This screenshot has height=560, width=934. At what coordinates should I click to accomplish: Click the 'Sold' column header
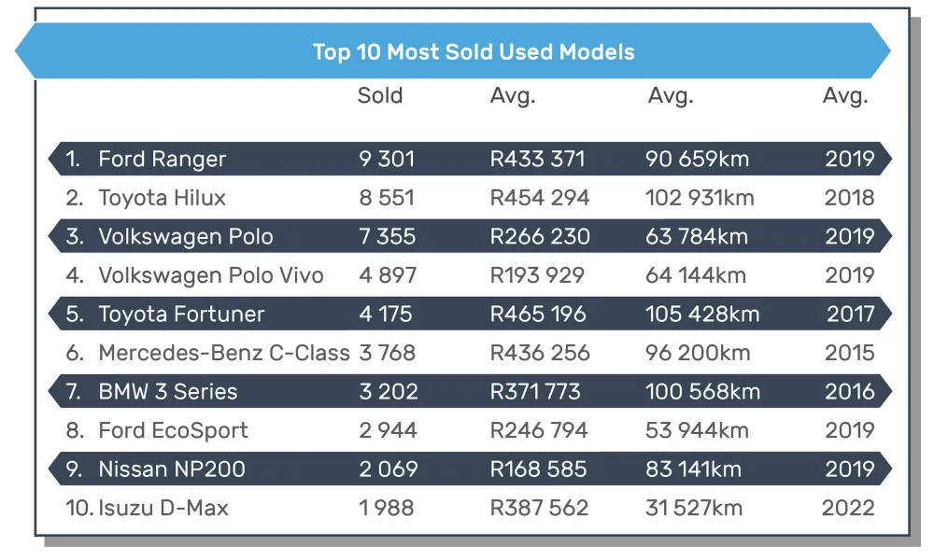pyautogui.click(x=380, y=95)
